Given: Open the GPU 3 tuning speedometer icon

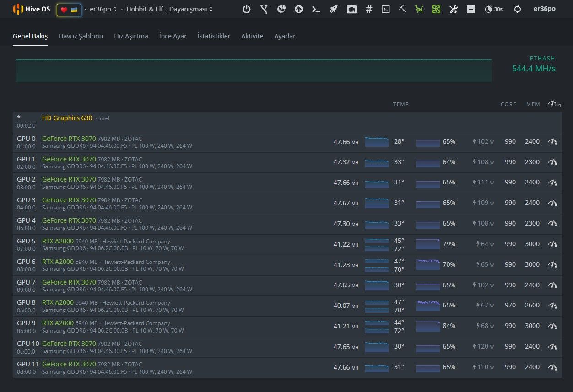Looking at the screenshot, I should (x=552, y=203).
